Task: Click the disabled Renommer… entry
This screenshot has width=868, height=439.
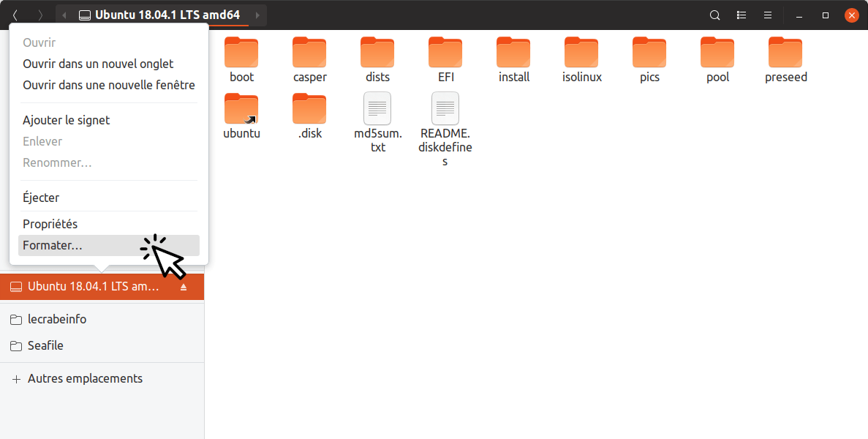Action: point(109,162)
